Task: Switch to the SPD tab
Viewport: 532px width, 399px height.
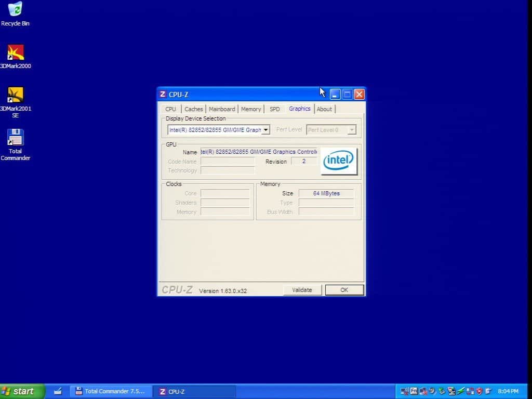Action: point(274,109)
